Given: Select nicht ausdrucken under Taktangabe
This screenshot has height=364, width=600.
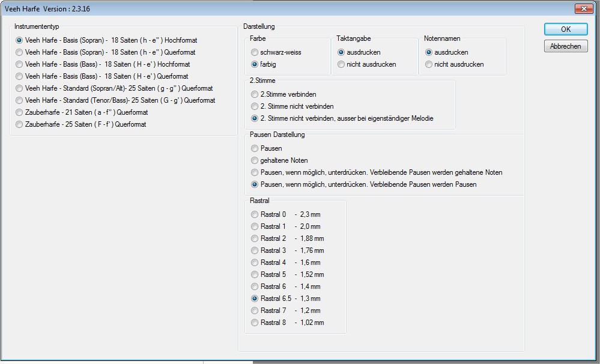Looking at the screenshot, I should (342, 64).
